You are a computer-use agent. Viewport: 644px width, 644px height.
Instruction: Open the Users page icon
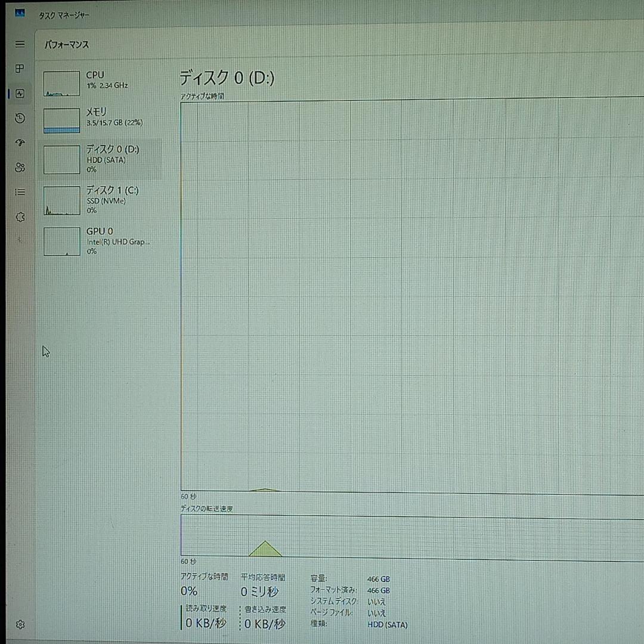tap(20, 168)
